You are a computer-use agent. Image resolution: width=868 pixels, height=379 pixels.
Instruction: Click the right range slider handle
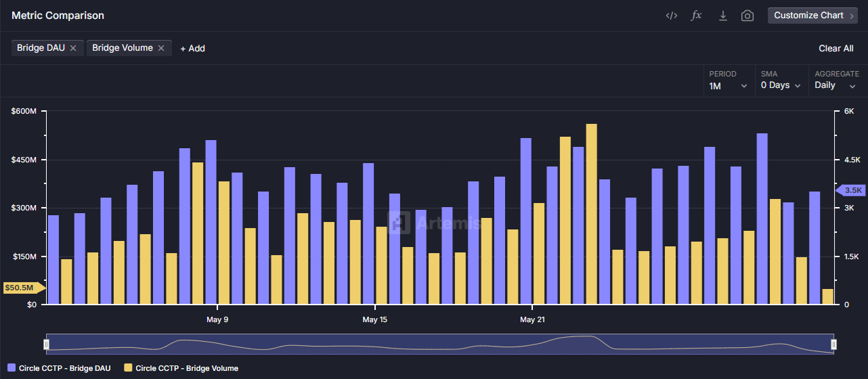click(x=833, y=344)
